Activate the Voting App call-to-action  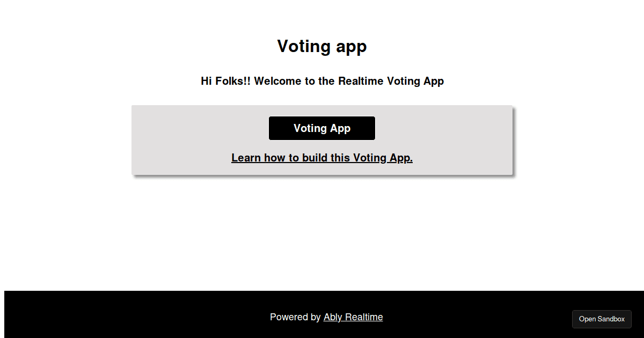coord(321,128)
